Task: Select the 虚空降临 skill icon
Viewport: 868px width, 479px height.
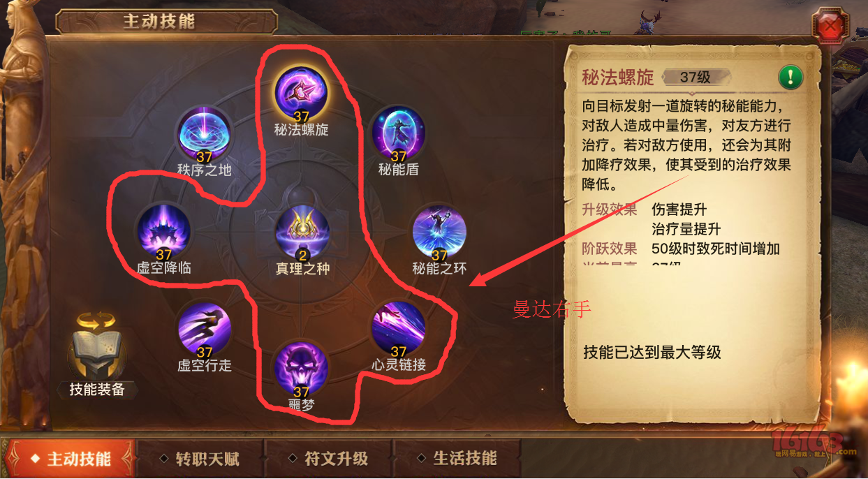Action: click(x=164, y=230)
